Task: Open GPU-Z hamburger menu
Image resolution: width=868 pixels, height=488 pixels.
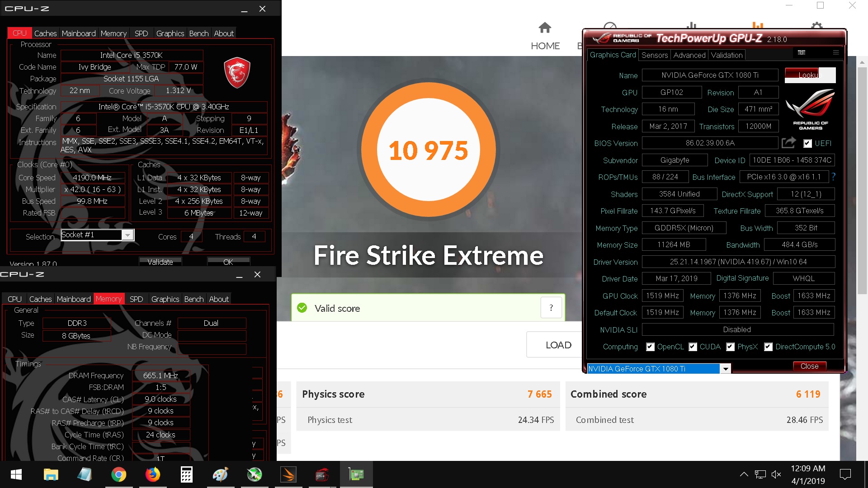Action: [x=836, y=53]
